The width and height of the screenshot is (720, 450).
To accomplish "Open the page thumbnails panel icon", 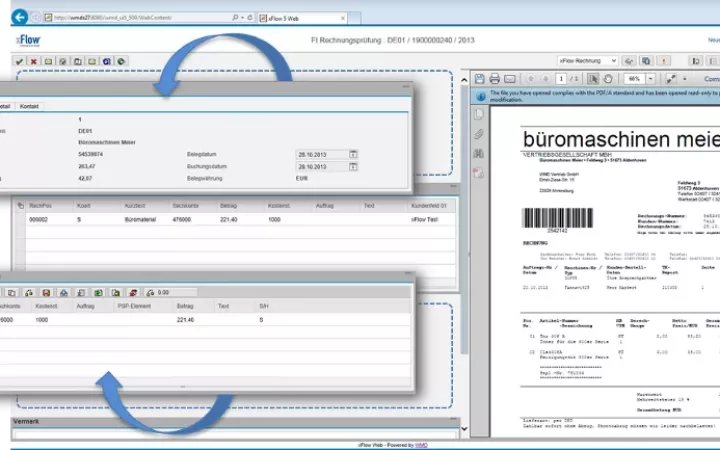I will pos(478,114).
